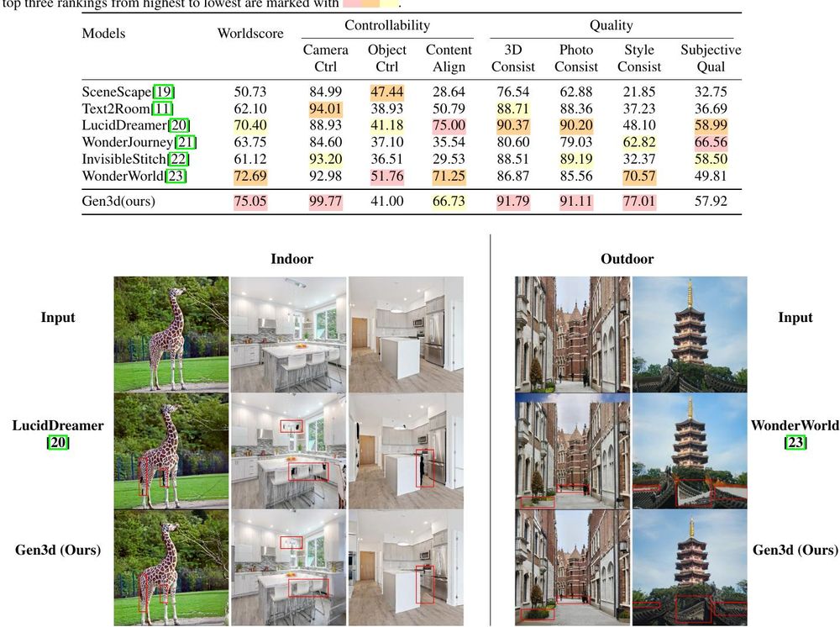Follow [23] link under WonderWorld figure label
Screen dimensions: 840x627
(795, 443)
